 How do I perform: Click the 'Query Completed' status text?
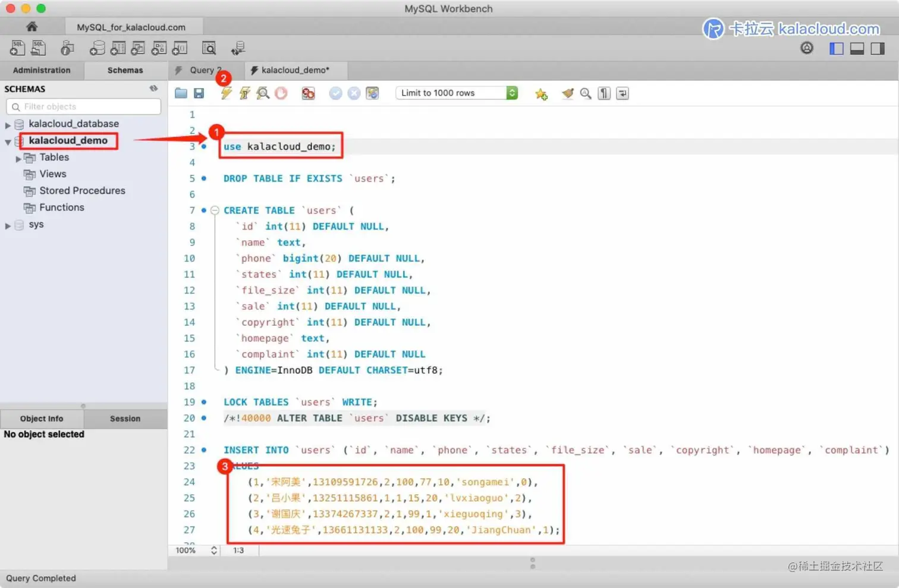[x=41, y=578]
